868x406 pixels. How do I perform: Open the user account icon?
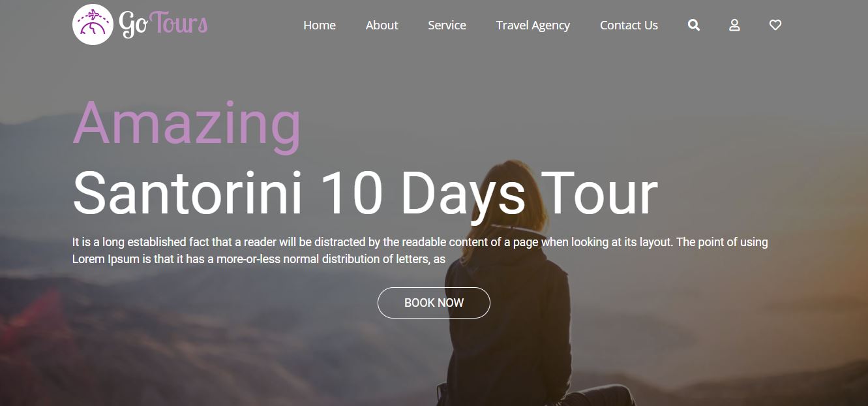(734, 25)
